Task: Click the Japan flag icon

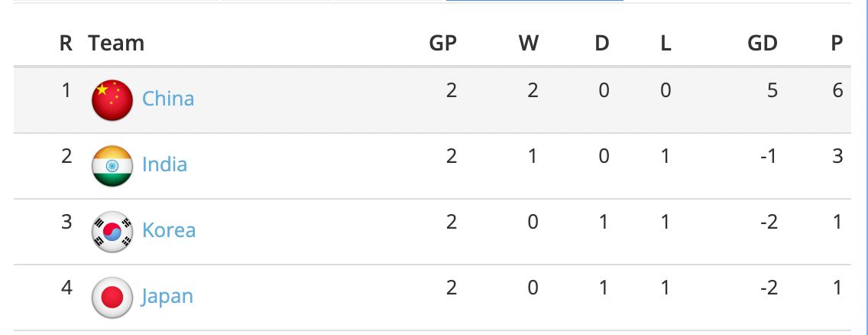Action: tap(112, 297)
